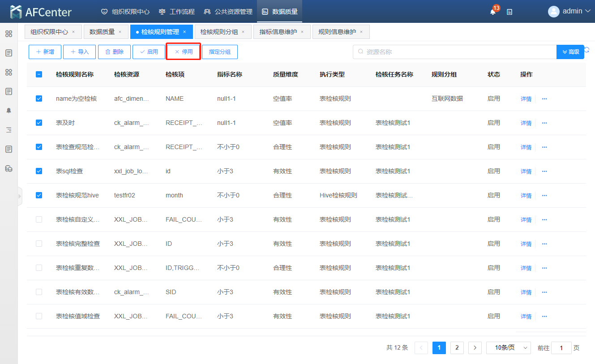Click the AFCenter logo
The image size is (595, 364).
click(x=41, y=12)
